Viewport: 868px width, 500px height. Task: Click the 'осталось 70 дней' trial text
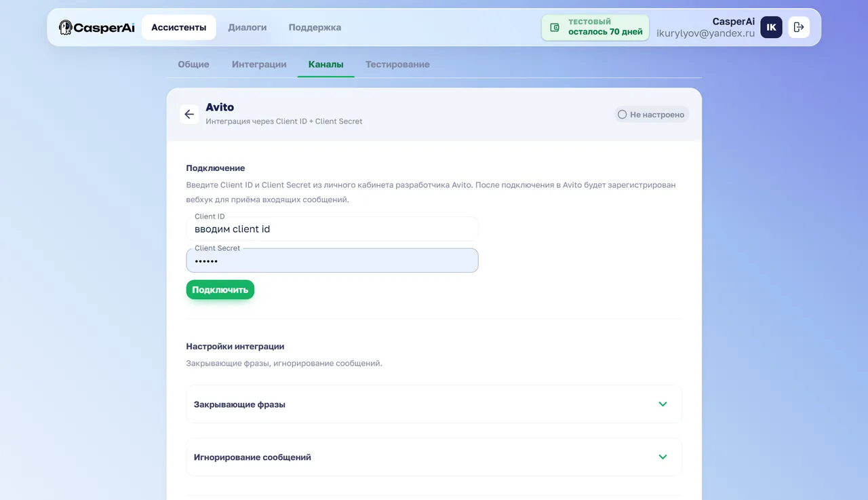point(606,32)
